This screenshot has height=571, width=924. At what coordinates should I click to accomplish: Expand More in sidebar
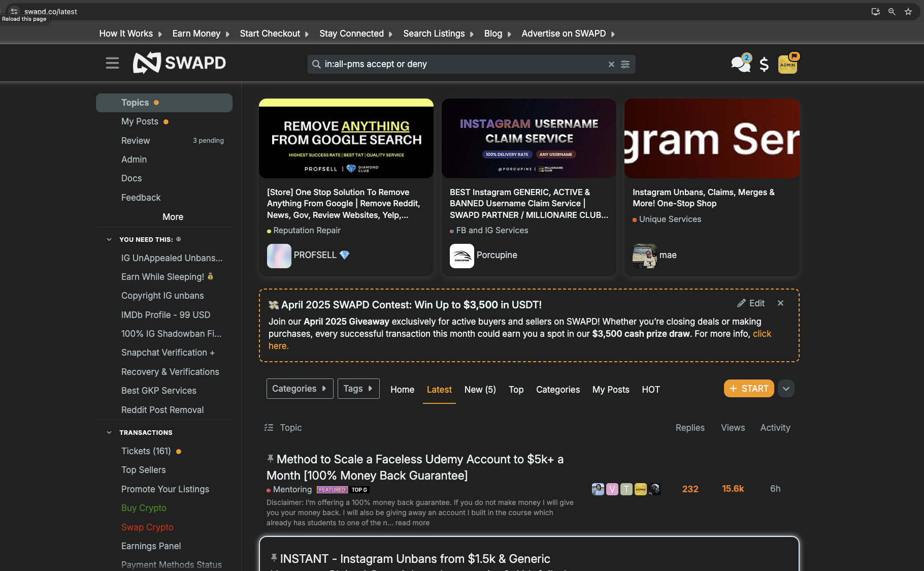coord(173,217)
